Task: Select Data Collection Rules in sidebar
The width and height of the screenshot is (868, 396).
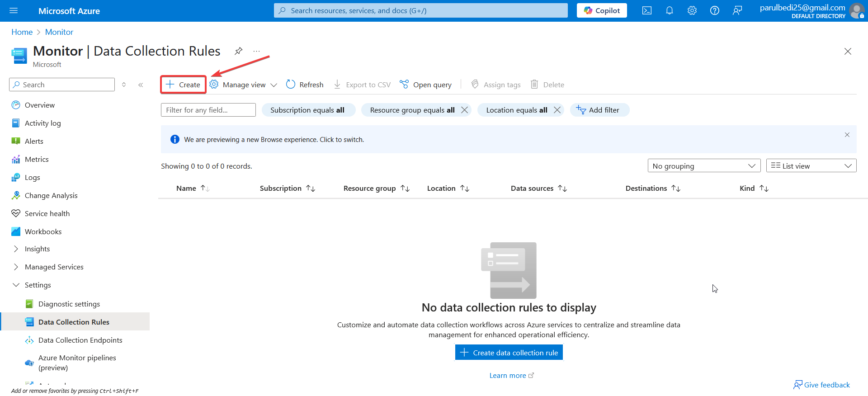Action: click(75, 322)
